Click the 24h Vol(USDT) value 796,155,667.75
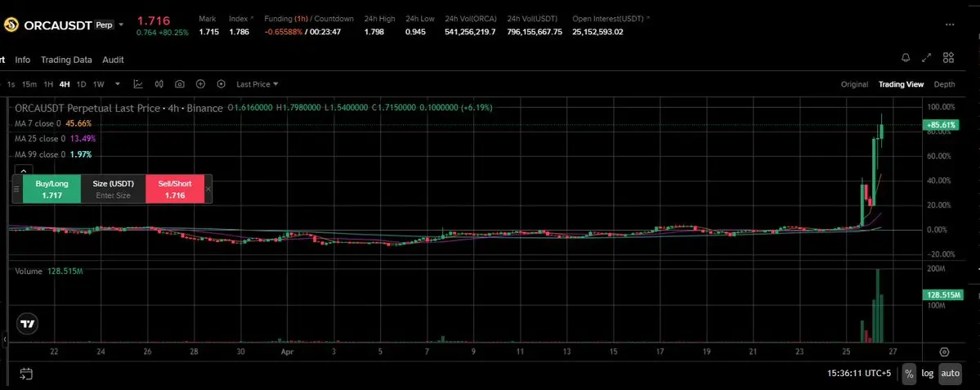This screenshot has height=390, width=980. [x=535, y=32]
